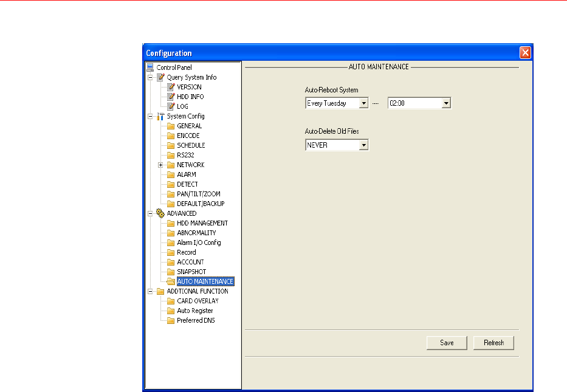The image size is (567, 392).
Task: Click the ALARM folder icon
Action: pyautogui.click(x=171, y=174)
